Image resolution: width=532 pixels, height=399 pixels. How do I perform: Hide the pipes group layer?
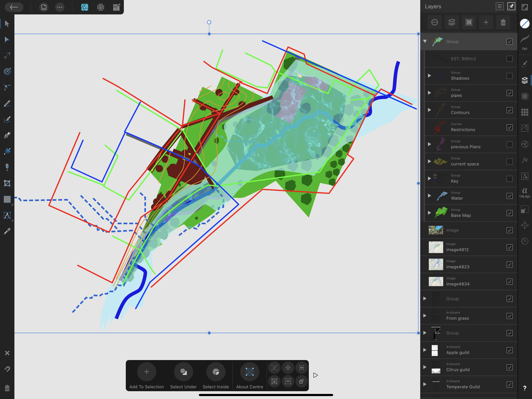coord(509,93)
